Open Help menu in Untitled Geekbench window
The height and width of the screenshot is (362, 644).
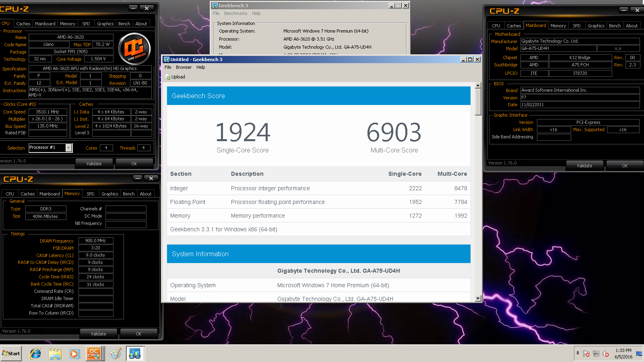(201, 67)
